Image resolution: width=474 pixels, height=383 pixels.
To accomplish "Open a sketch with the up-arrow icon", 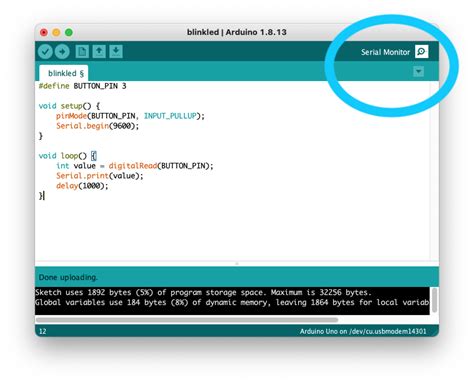I will [x=99, y=52].
